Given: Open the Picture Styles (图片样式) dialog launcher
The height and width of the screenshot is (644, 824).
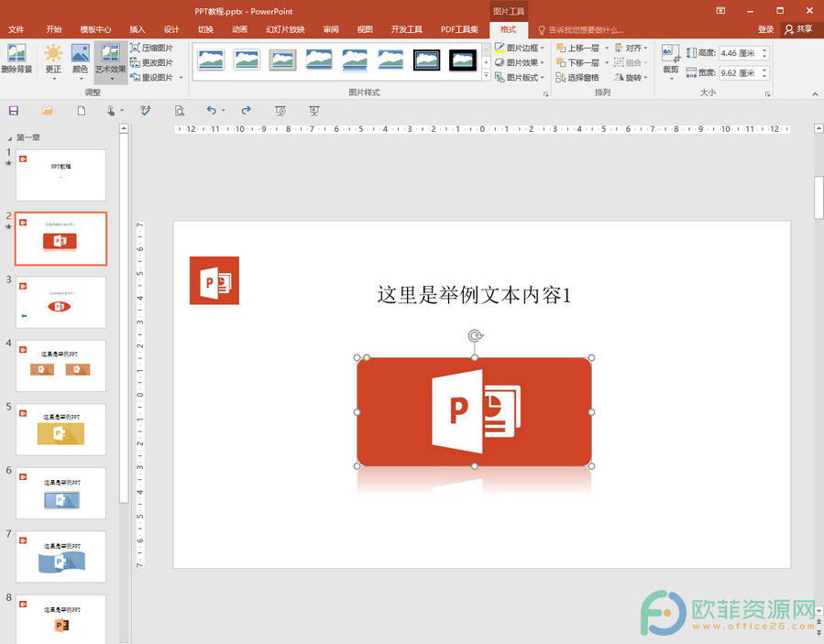Looking at the screenshot, I should click(546, 94).
